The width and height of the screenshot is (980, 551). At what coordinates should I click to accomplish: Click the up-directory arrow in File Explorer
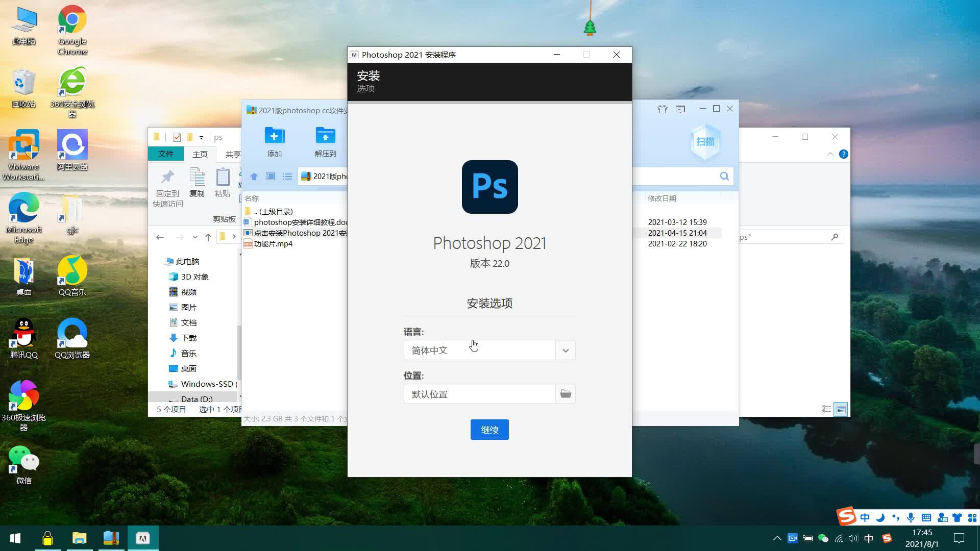[x=208, y=237]
